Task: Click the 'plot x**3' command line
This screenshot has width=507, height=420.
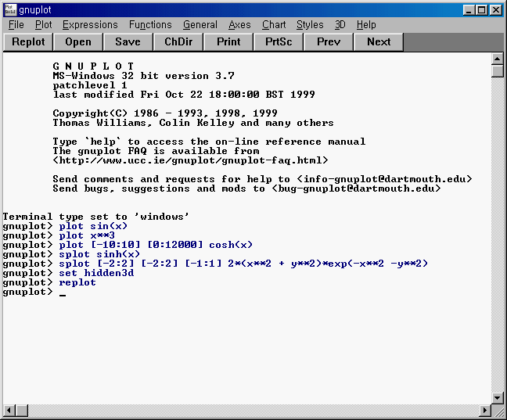Action: (87, 235)
